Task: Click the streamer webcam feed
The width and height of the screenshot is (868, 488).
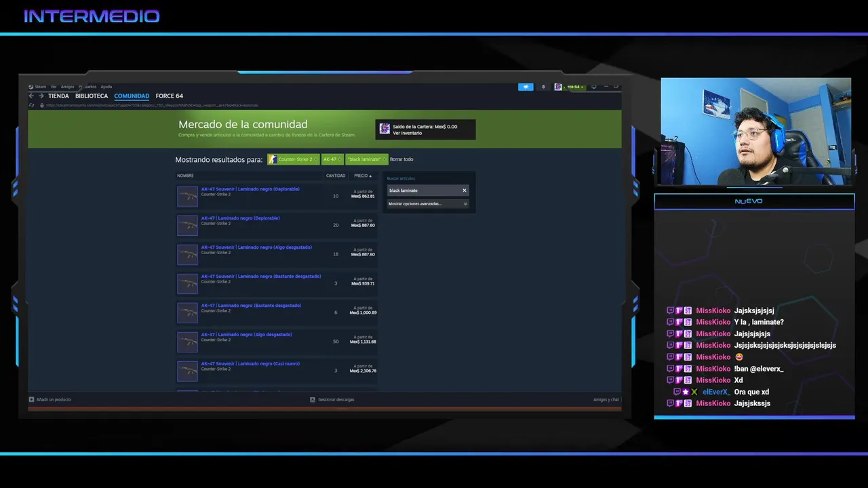Action: click(755, 131)
